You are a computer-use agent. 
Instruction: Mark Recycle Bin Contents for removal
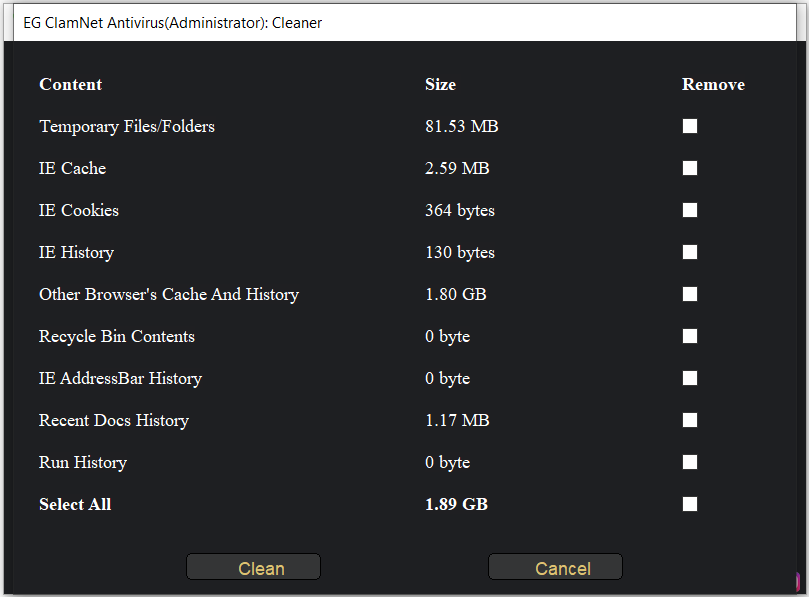tap(690, 336)
